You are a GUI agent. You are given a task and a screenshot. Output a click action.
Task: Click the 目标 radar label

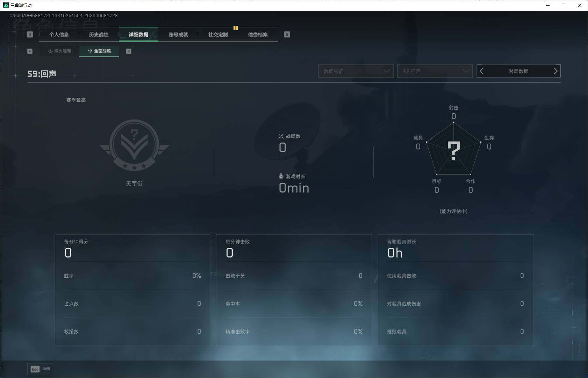pyautogui.click(x=437, y=181)
